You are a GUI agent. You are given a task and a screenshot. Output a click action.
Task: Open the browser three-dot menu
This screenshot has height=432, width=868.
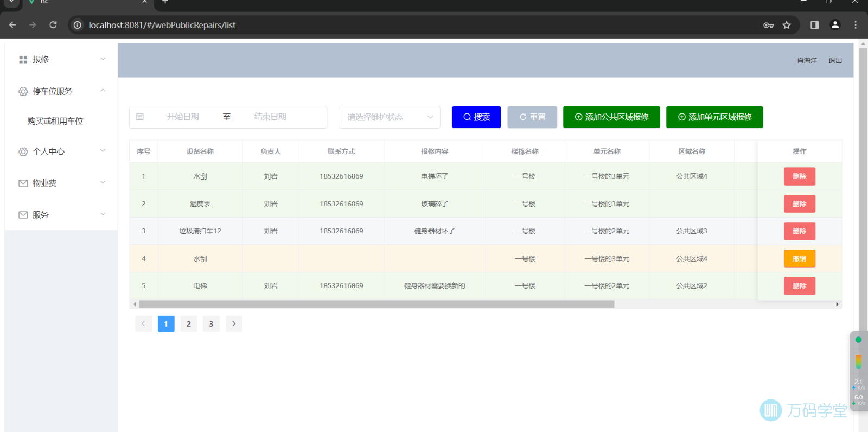click(x=856, y=25)
